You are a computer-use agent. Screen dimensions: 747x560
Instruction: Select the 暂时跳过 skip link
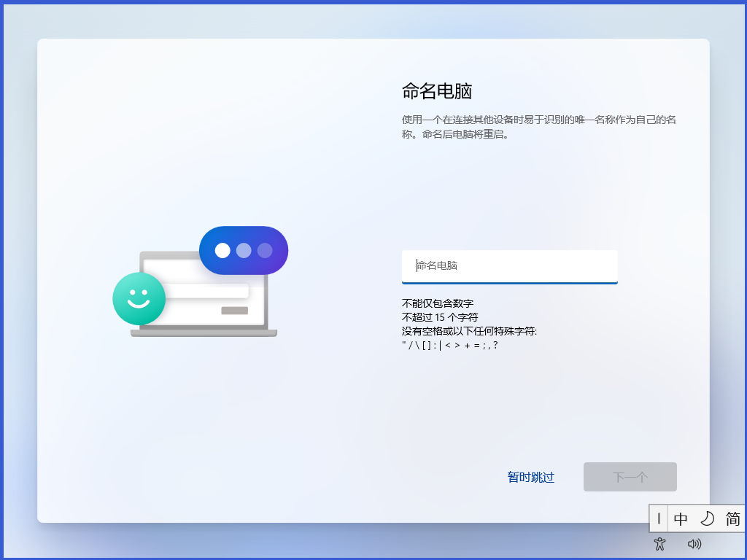coord(530,478)
